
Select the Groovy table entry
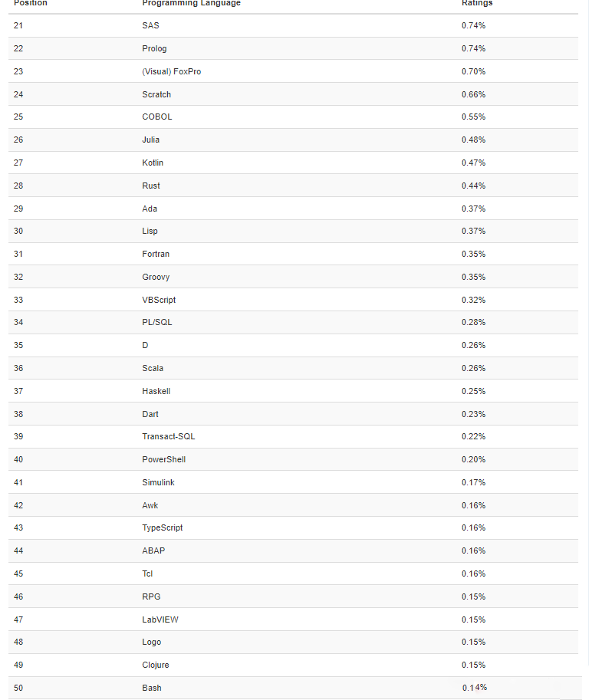[x=156, y=277]
